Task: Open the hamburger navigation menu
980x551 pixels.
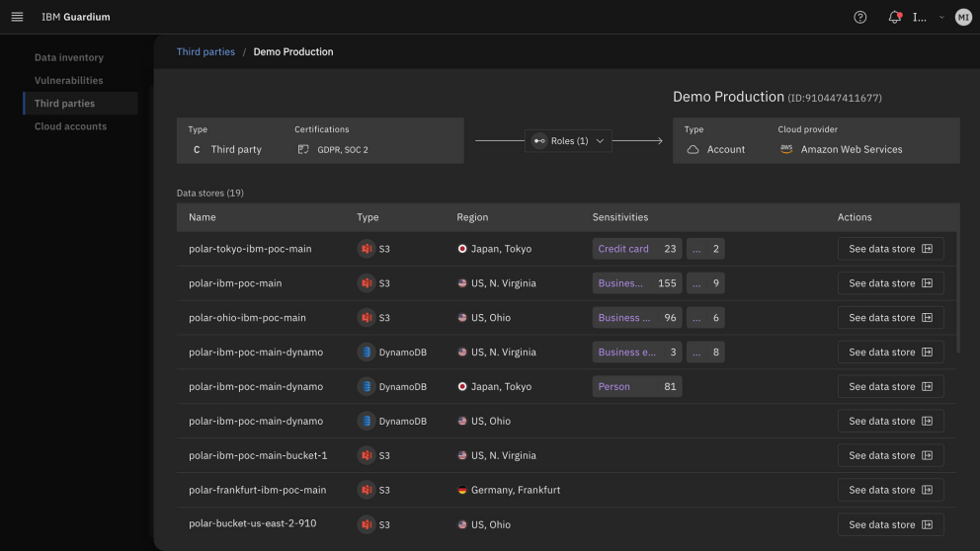Action: 17,17
